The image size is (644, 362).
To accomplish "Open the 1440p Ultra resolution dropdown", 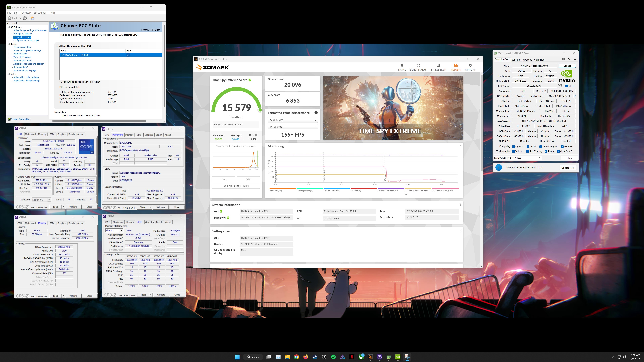I will click(x=292, y=127).
